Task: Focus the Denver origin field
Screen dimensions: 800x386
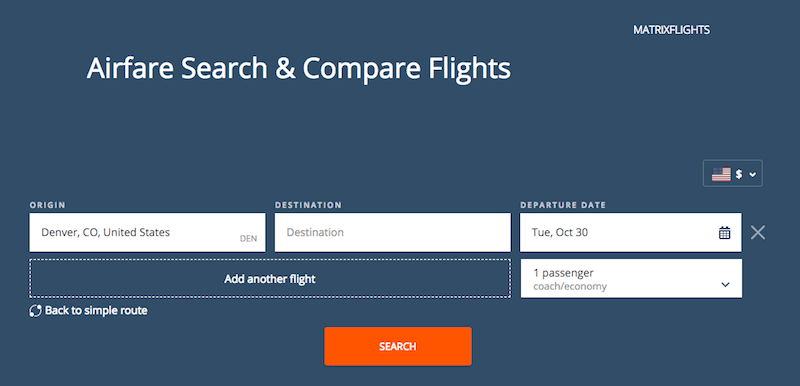Action: click(x=147, y=233)
